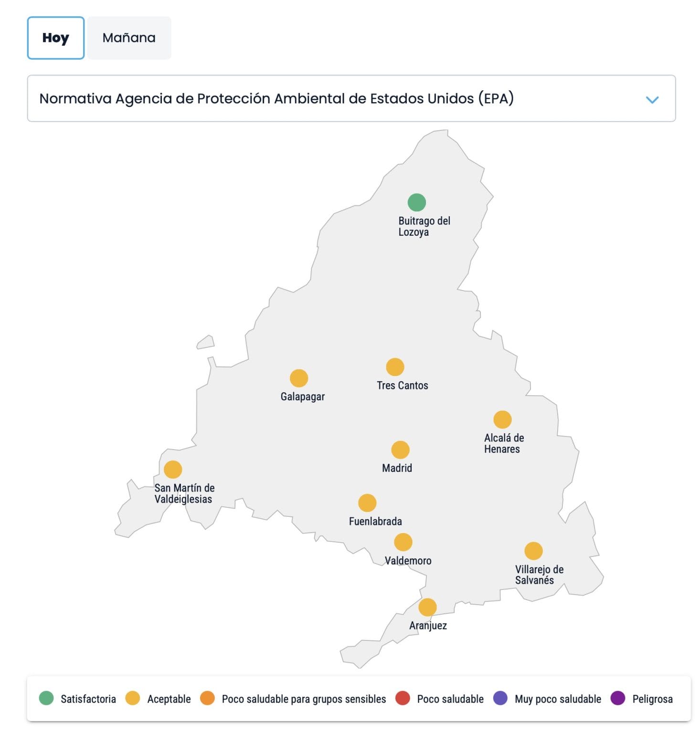The image size is (700, 733).
Task: Switch to the Hoy tab
Action: [56, 38]
